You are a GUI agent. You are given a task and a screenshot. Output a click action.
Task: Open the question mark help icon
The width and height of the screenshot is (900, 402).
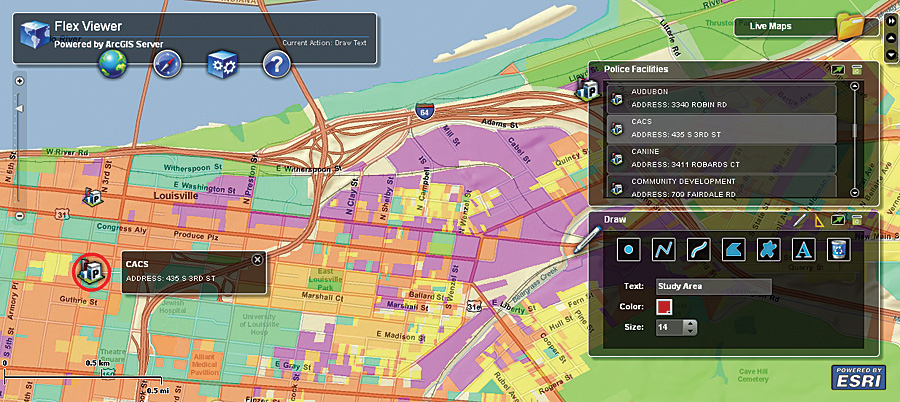coord(277,64)
